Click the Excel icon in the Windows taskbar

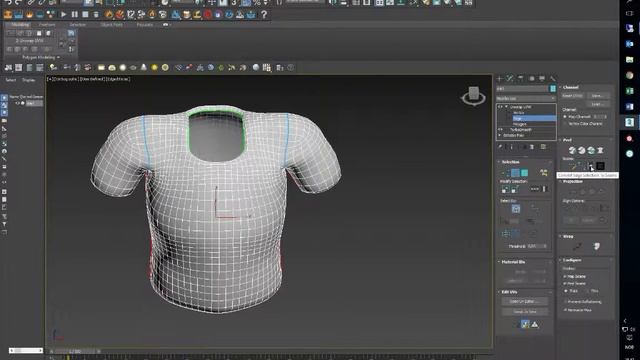629,91
